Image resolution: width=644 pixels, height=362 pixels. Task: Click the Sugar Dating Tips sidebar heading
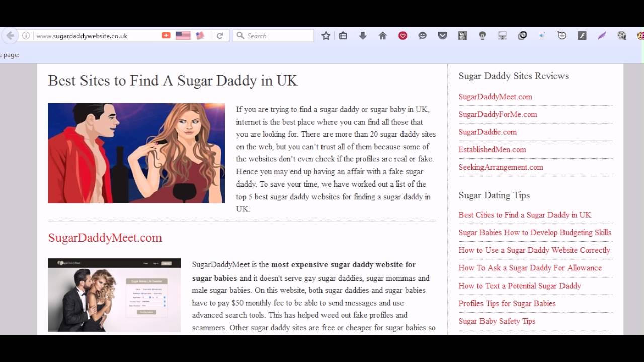click(494, 195)
